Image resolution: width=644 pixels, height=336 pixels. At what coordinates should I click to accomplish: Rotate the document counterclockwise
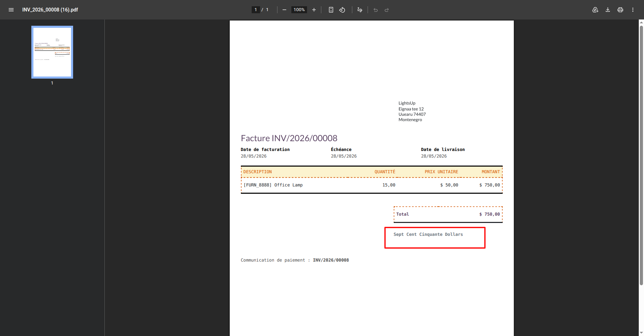(342, 10)
